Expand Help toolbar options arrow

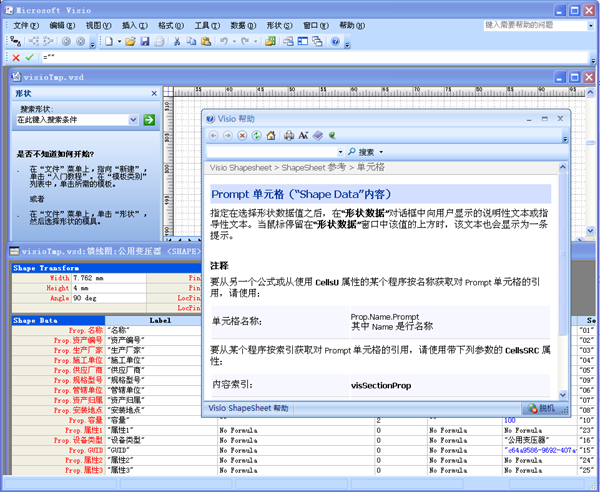565,139
